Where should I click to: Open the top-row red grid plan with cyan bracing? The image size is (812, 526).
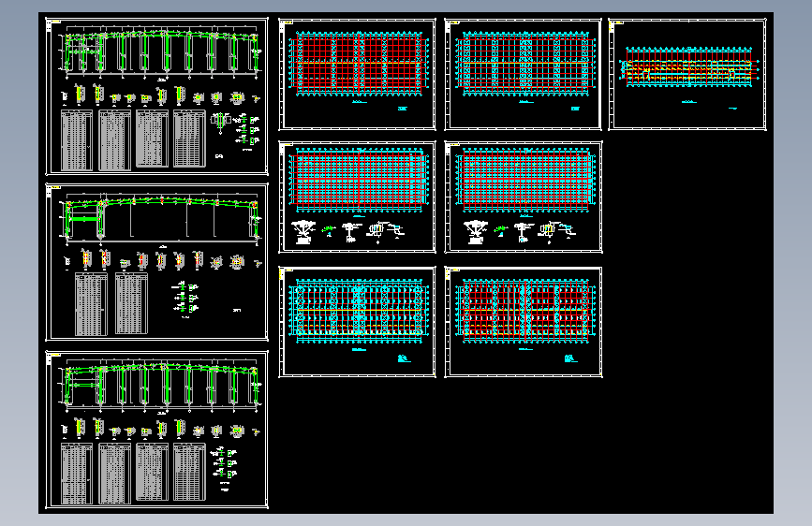358,75
